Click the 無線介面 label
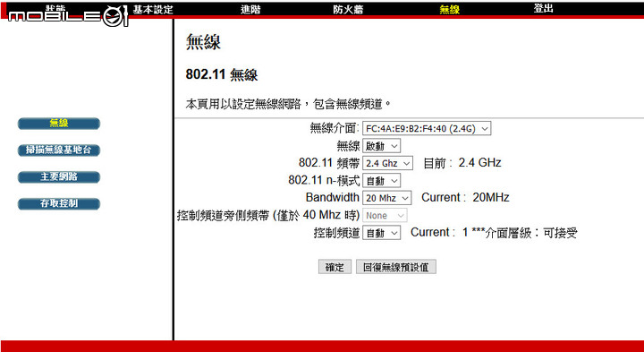Image resolution: width=644 pixels, height=352 pixels. coord(335,128)
